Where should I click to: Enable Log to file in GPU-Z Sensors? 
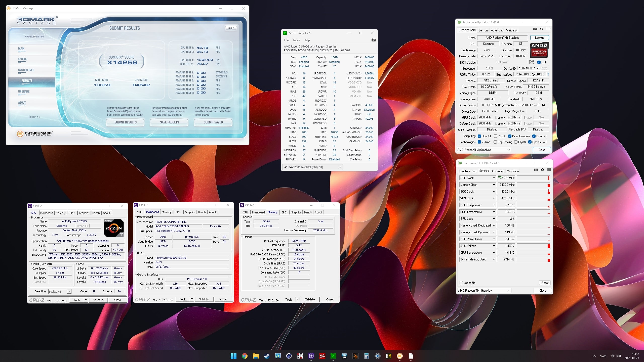[x=461, y=283]
